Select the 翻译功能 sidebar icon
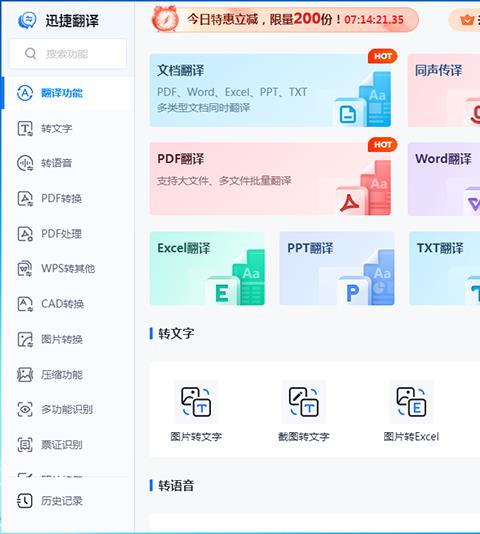The height and width of the screenshot is (534, 480). tap(25, 93)
